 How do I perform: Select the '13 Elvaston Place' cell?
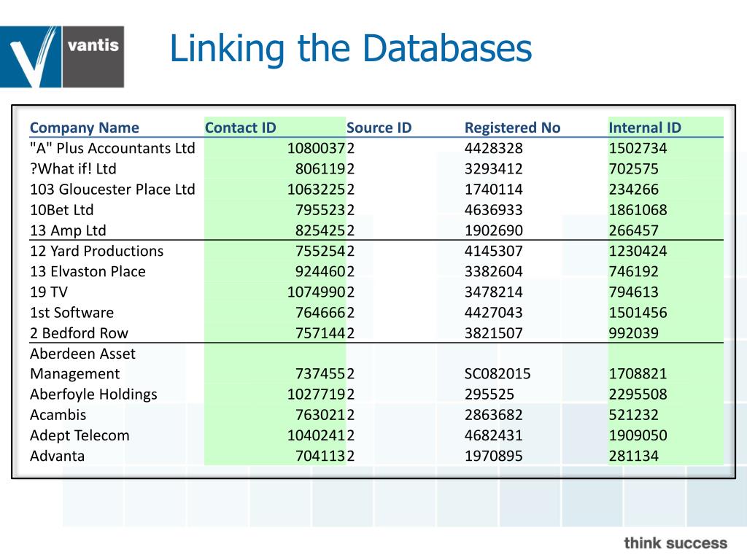point(88,271)
